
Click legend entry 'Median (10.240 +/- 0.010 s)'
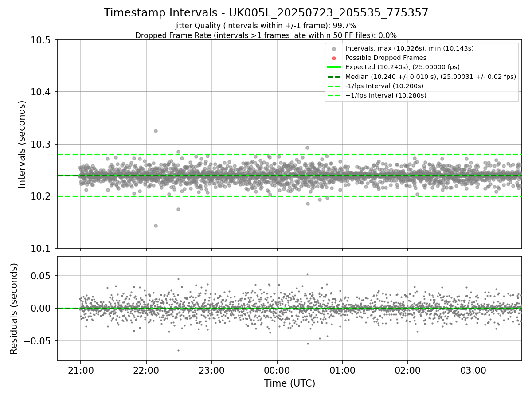(430, 77)
